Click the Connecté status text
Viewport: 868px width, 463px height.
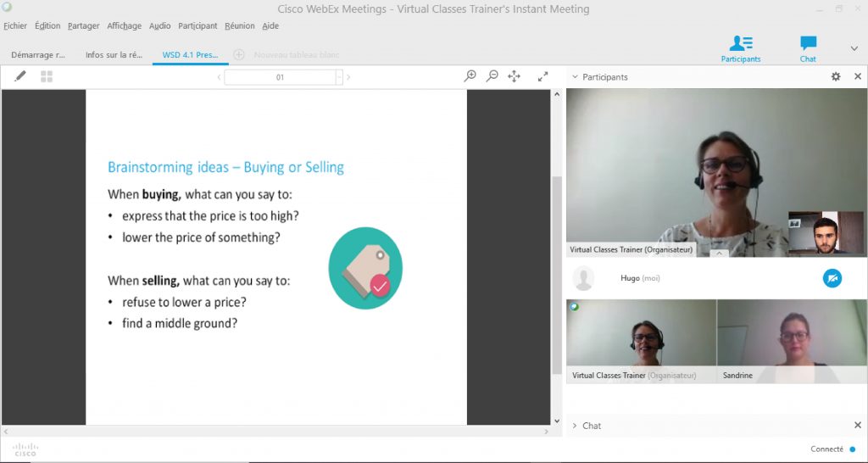[826, 449]
